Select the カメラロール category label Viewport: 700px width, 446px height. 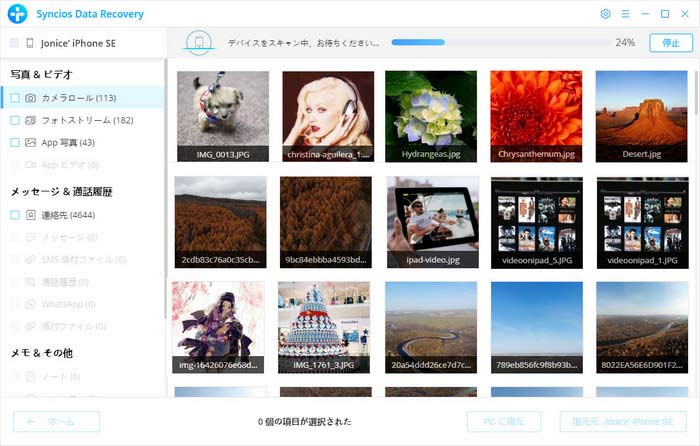(79, 98)
